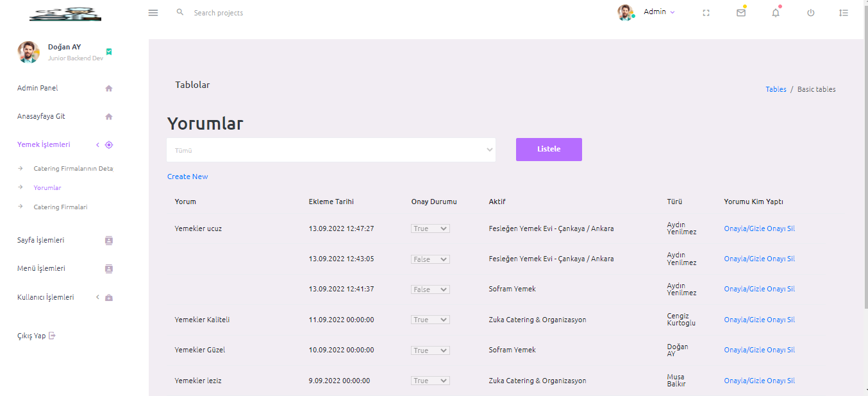The width and height of the screenshot is (868, 396).
Task: Click the search magnifier icon
Action: coord(179,11)
